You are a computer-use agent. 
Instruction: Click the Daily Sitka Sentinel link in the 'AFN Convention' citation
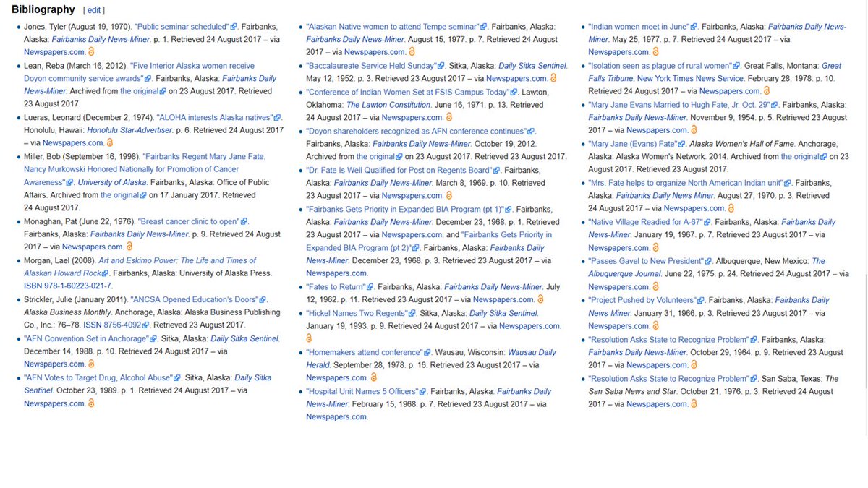click(244, 338)
